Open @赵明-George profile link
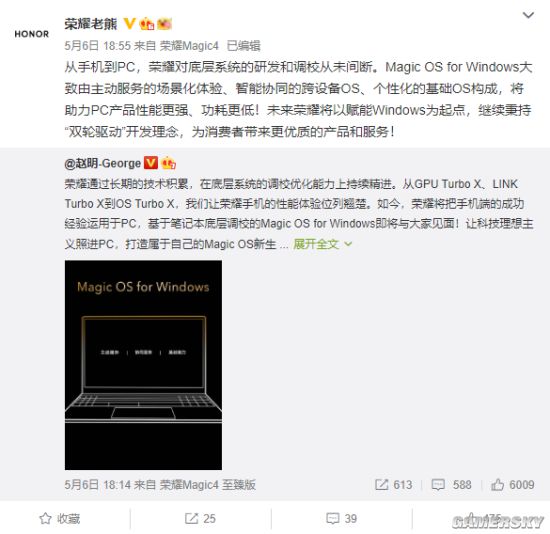 tap(102, 163)
